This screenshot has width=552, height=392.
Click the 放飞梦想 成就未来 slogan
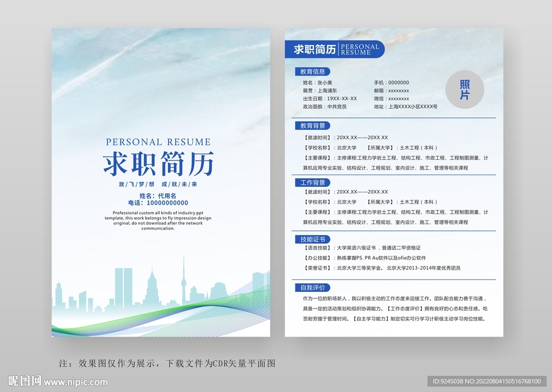pos(158,184)
